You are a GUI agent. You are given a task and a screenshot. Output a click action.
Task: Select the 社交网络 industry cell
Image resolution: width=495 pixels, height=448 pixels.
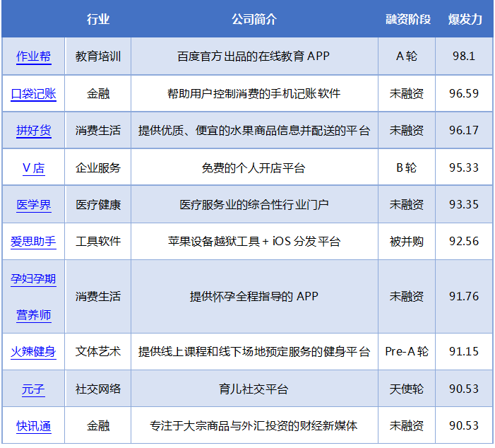tap(98, 389)
